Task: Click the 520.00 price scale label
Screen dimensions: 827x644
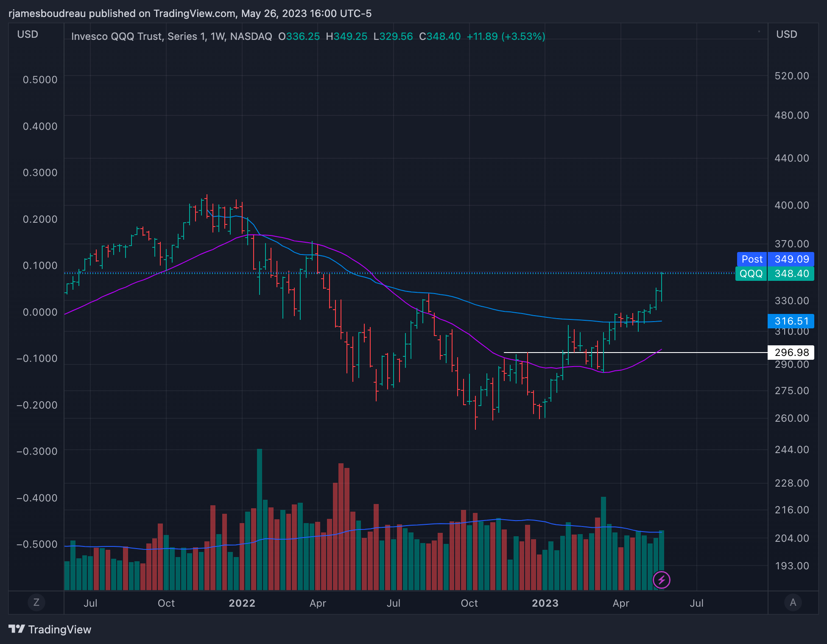Action: tap(791, 76)
